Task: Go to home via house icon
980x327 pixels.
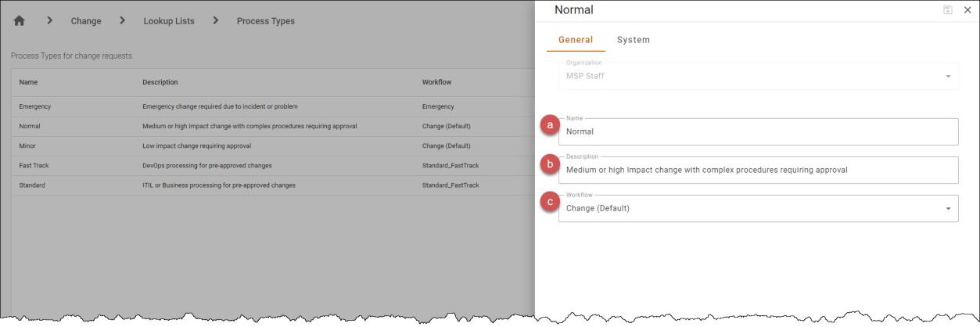Action: tap(20, 21)
